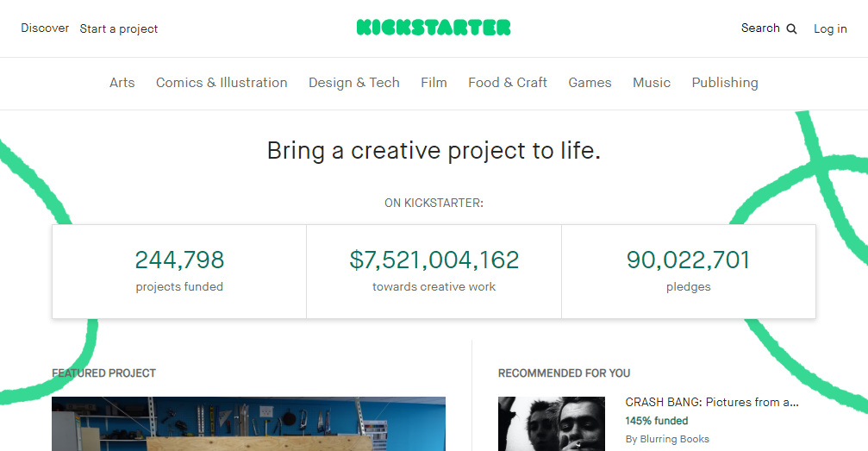This screenshot has width=868, height=451.
Task: Click the Log in link
Action: 830,28
